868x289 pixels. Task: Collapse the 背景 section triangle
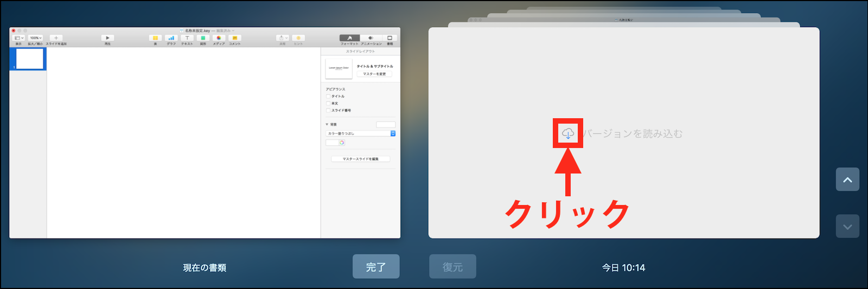(x=327, y=125)
